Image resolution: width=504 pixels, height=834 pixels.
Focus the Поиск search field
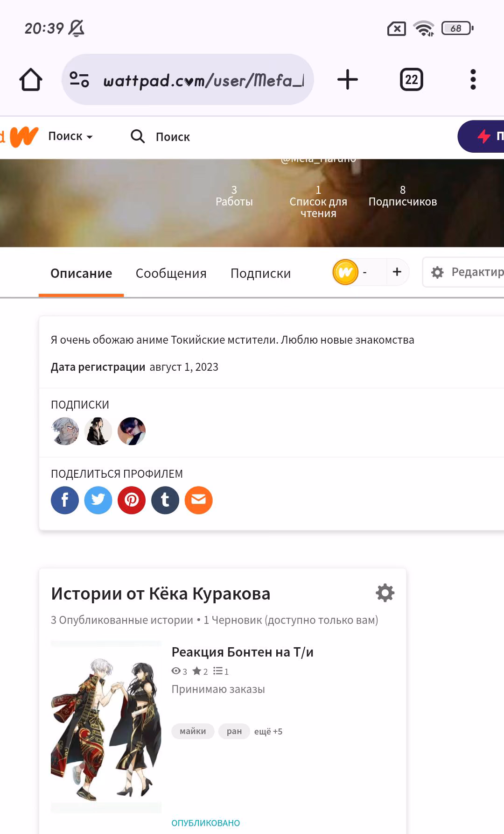point(173,137)
